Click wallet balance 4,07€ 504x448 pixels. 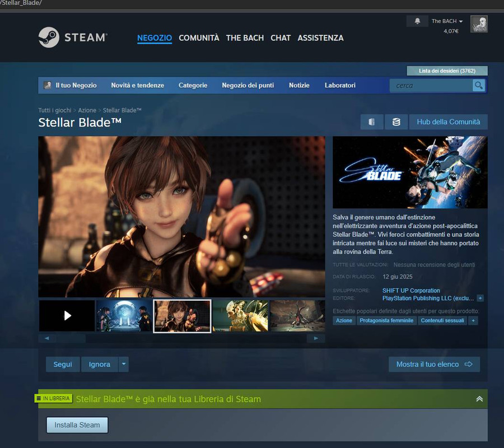pyautogui.click(x=451, y=31)
